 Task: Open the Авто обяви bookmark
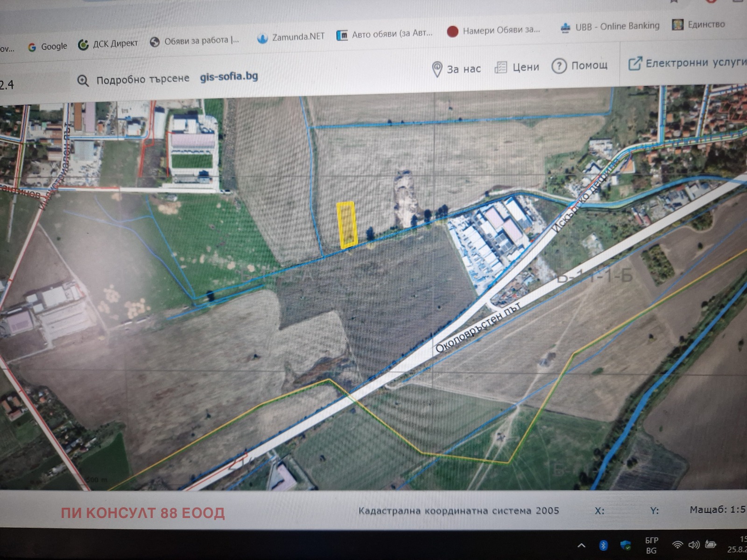(x=385, y=34)
